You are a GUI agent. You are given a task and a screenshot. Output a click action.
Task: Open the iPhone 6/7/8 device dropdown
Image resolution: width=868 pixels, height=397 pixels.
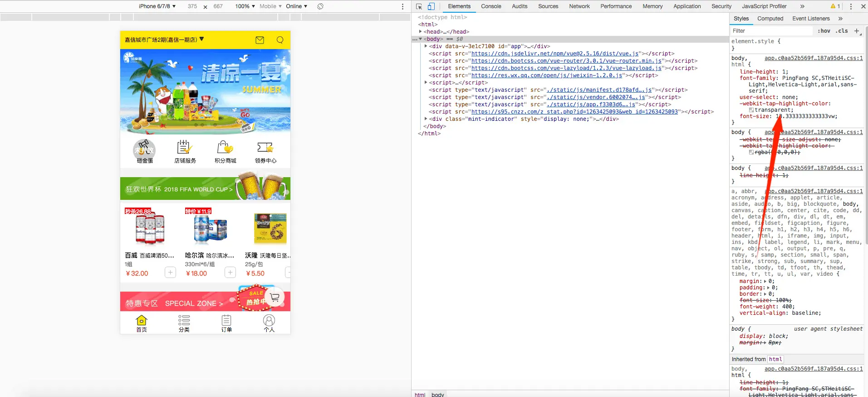click(157, 6)
